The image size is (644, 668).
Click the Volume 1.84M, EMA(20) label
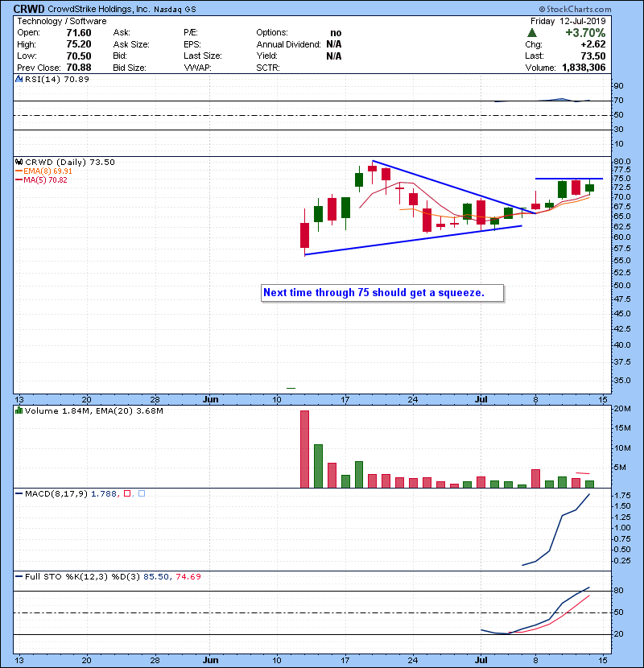[x=93, y=410]
